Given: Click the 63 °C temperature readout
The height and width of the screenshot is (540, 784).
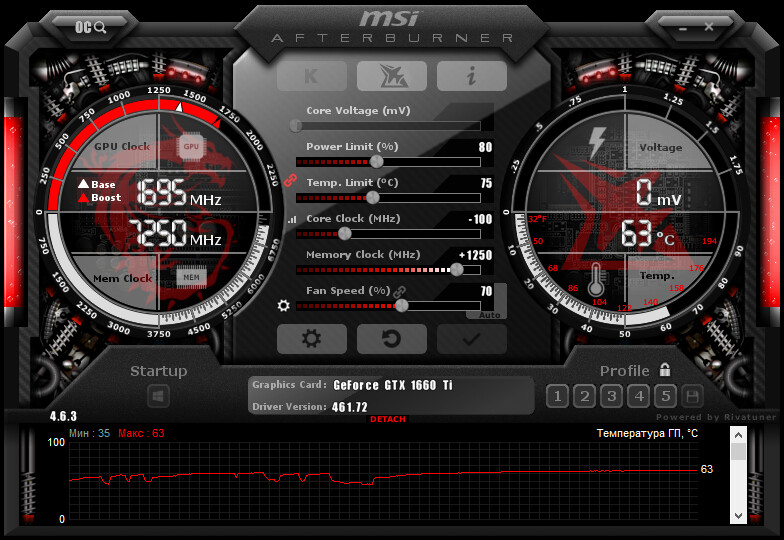Looking at the screenshot, I should [648, 234].
